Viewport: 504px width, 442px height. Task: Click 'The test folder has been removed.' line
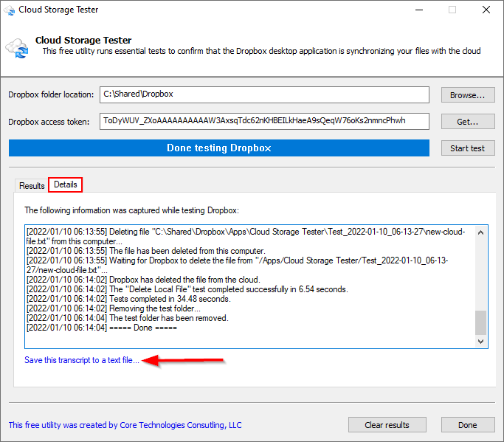(127, 318)
